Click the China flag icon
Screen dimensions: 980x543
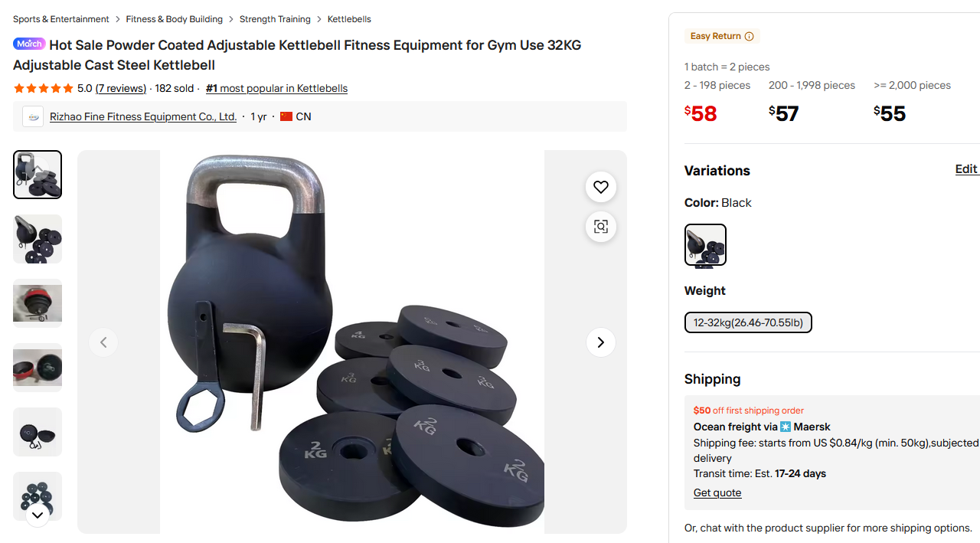(x=286, y=116)
